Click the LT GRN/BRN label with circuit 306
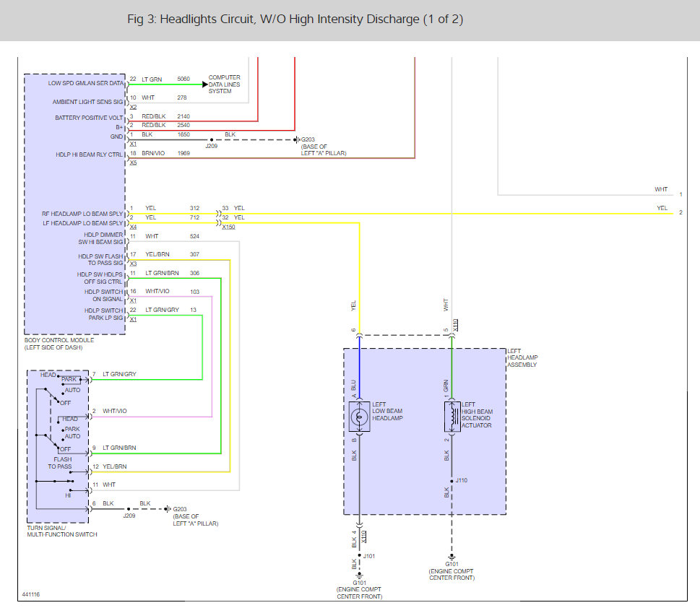The width and height of the screenshot is (700, 608). pos(162,273)
